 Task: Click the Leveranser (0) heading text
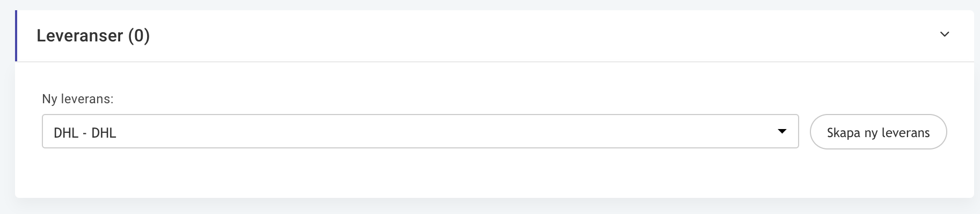click(x=93, y=35)
